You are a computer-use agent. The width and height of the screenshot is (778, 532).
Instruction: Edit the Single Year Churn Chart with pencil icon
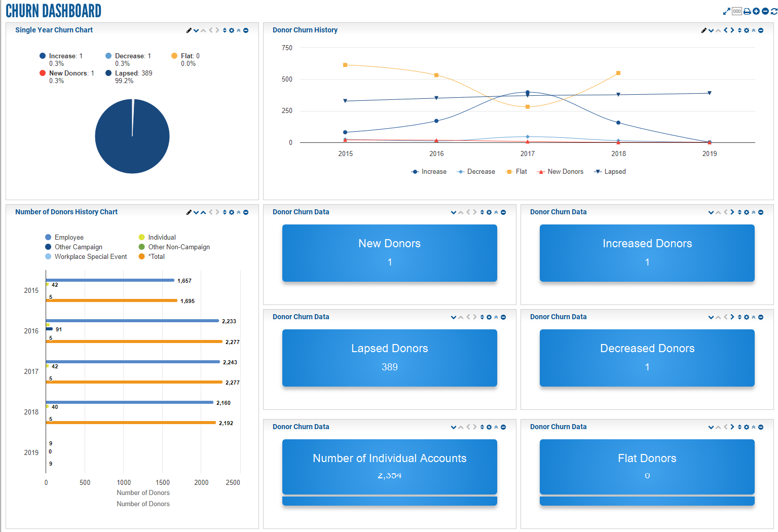pos(189,30)
